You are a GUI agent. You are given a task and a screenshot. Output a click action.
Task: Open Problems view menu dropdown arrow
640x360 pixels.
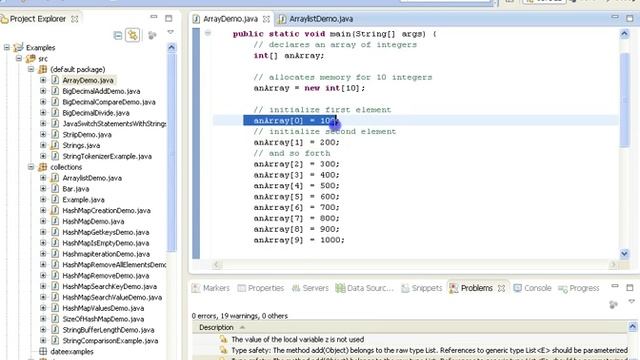click(x=631, y=301)
